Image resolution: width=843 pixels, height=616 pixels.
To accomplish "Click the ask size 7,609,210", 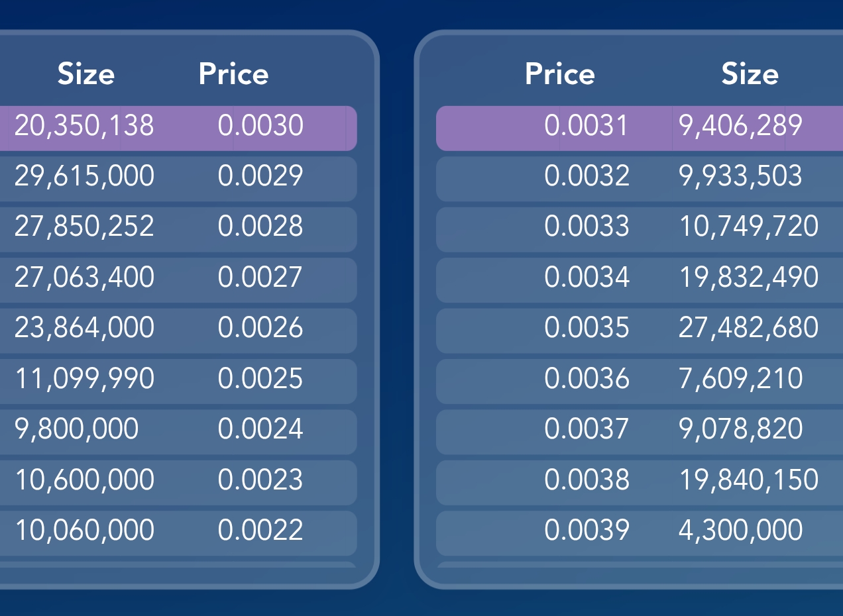I will (740, 378).
